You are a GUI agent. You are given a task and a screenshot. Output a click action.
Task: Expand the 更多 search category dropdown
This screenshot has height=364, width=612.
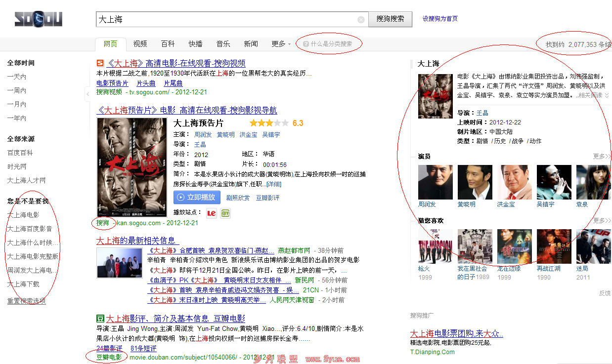(x=281, y=44)
